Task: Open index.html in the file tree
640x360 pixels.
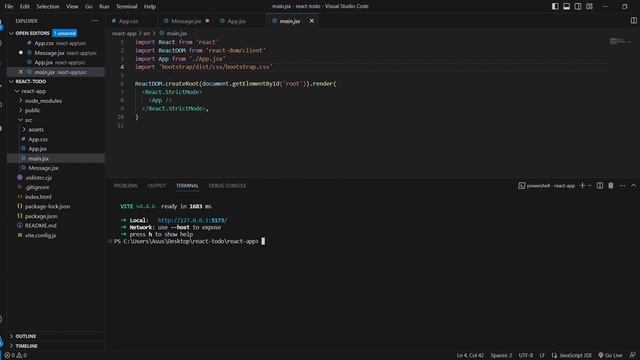Action: pos(38,197)
